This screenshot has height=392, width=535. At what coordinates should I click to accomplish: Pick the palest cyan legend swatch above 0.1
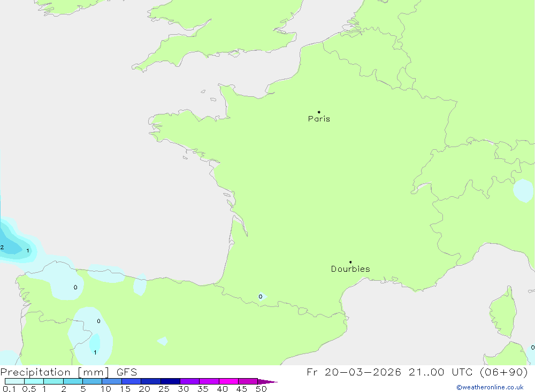pyautogui.click(x=14, y=381)
